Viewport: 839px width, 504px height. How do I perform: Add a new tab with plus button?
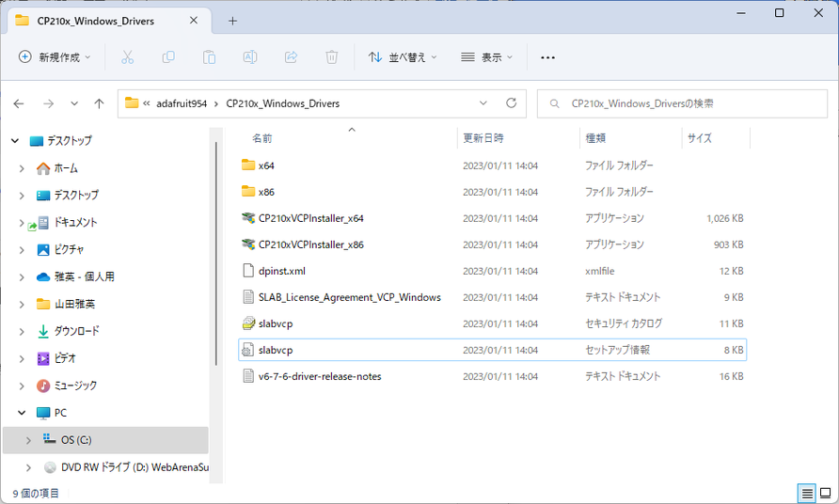tap(232, 21)
